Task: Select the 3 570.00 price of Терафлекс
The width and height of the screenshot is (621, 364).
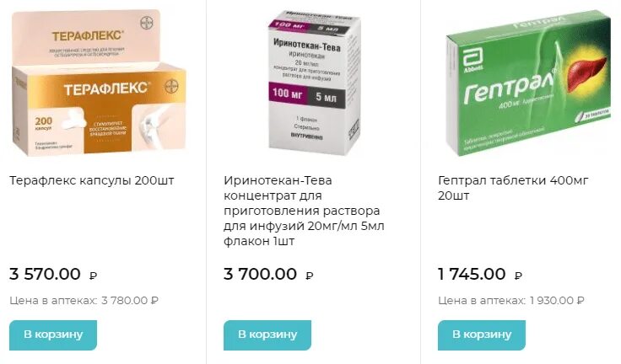Action: [x=45, y=274]
